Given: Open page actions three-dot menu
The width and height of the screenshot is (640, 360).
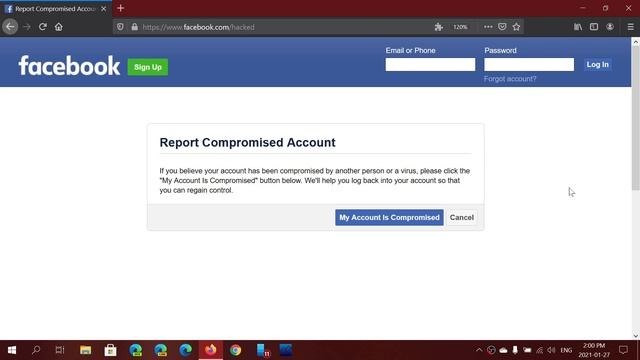Looking at the screenshot, I should pyautogui.click(x=488, y=27).
